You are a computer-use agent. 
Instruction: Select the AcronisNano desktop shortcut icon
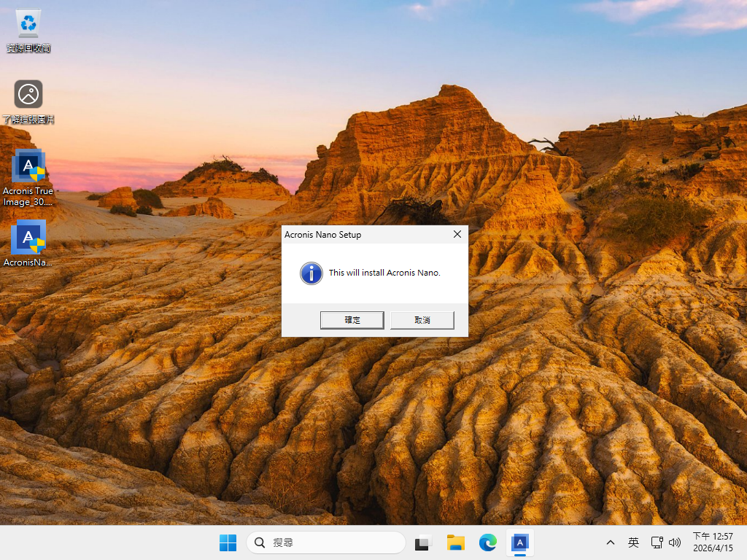pos(28,238)
